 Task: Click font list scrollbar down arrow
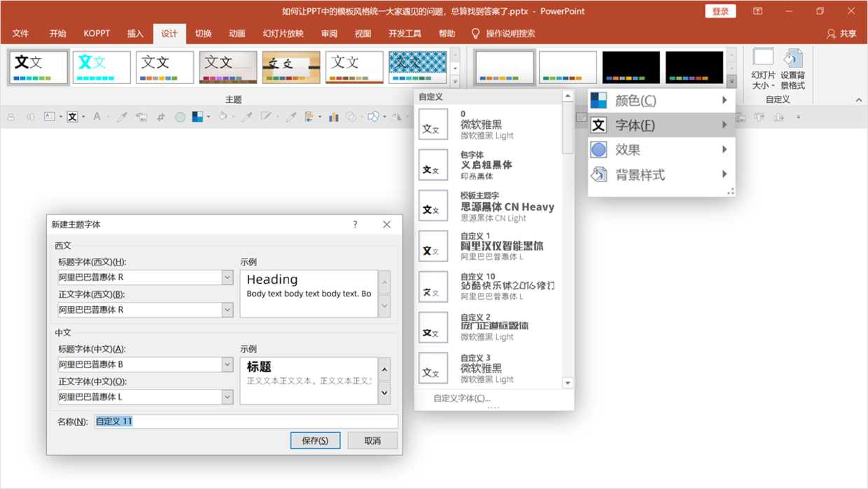coord(568,383)
